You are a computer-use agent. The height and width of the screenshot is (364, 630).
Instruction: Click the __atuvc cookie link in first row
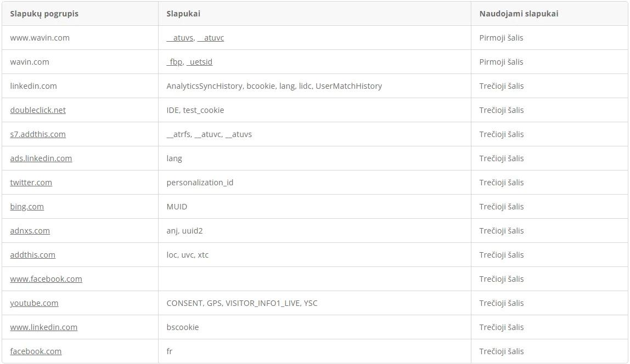coord(211,38)
